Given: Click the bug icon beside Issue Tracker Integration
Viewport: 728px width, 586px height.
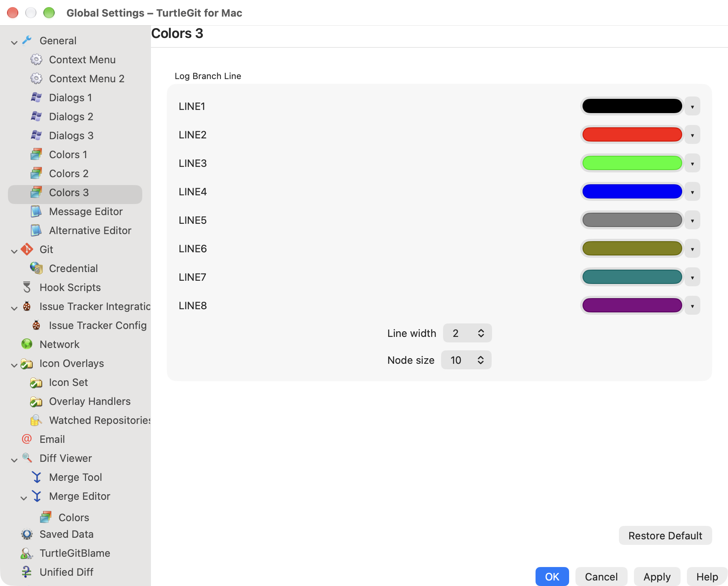Looking at the screenshot, I should coord(27,306).
